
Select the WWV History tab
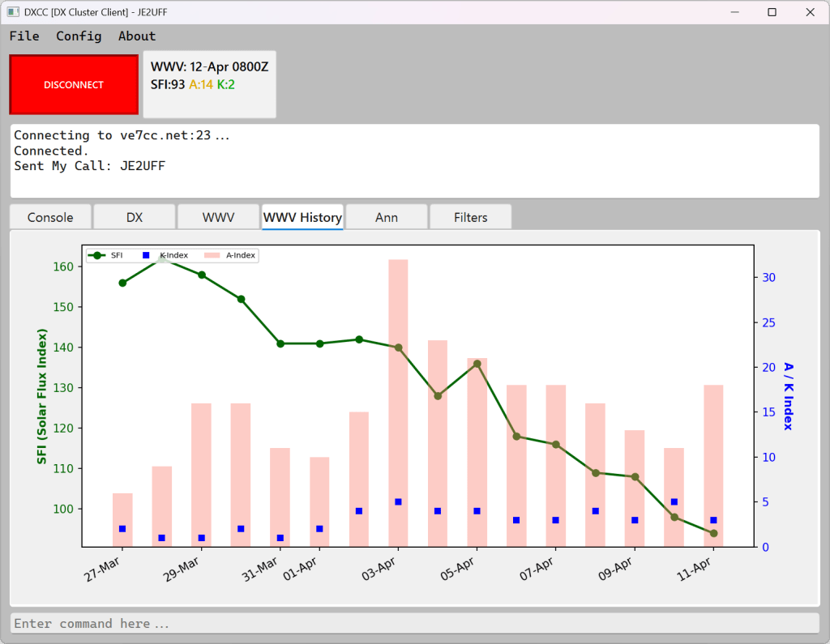pos(302,217)
